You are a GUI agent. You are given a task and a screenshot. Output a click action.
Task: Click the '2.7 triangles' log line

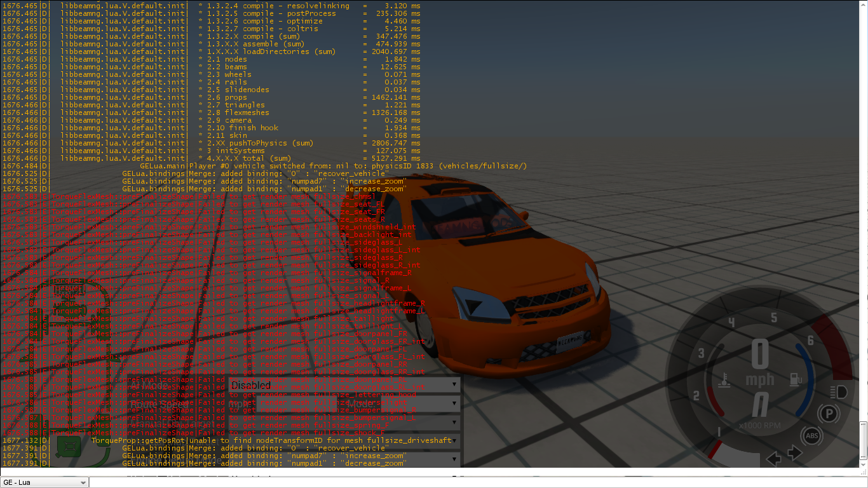[211, 105]
